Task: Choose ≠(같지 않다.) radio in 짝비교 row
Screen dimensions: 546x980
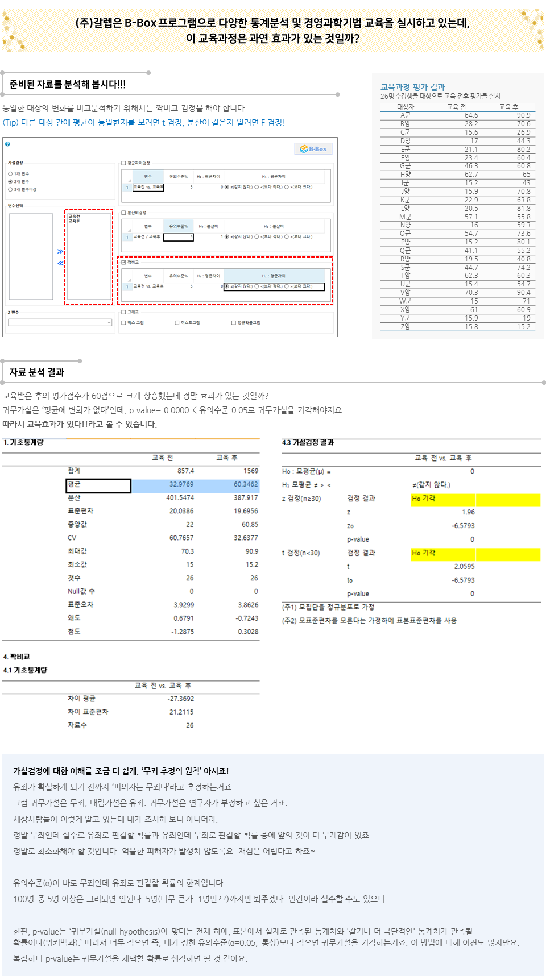Action: pos(227,286)
